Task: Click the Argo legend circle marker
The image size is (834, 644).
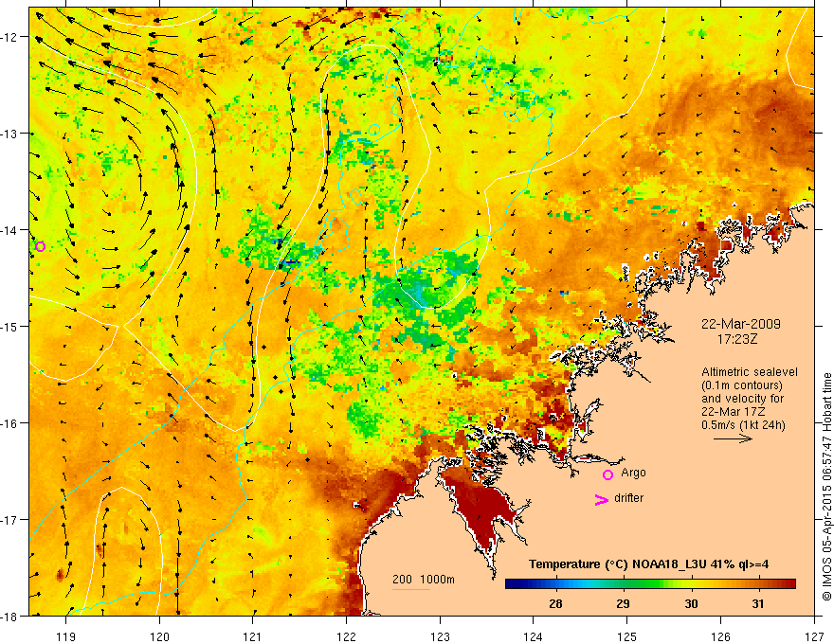Action: (x=607, y=474)
